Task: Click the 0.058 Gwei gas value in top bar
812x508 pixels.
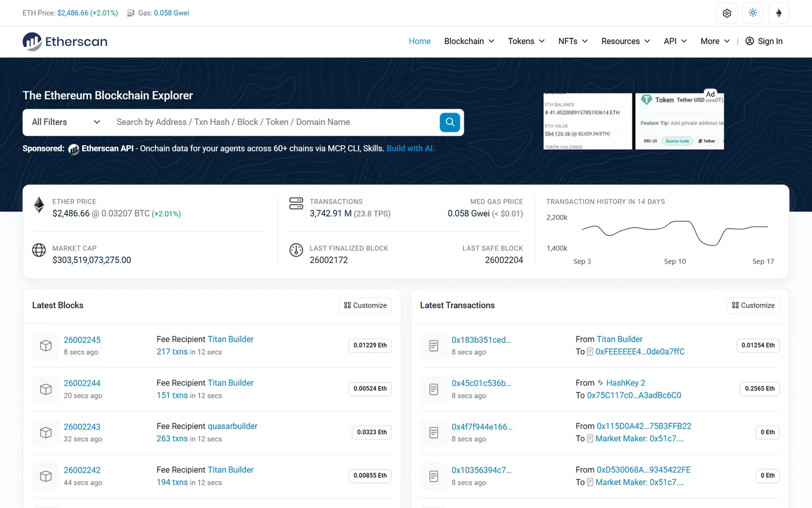Action: 172,13
